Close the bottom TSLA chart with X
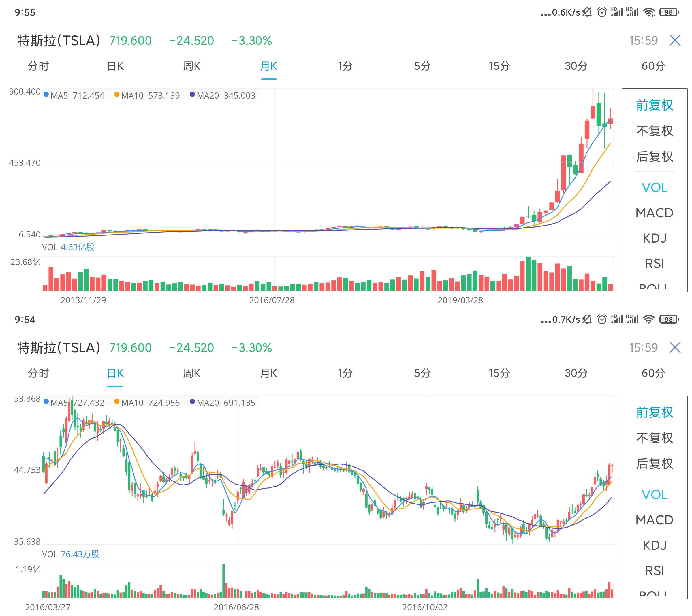692x616 pixels. pyautogui.click(x=675, y=347)
